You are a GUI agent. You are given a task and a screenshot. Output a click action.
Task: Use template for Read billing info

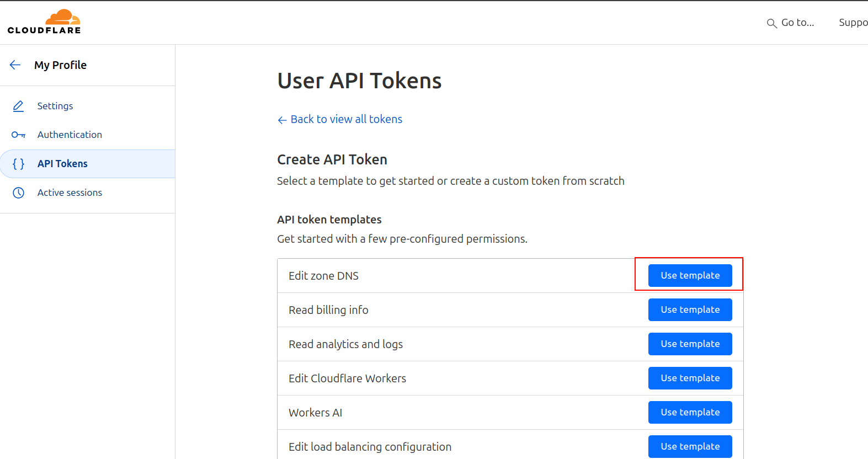tap(690, 309)
